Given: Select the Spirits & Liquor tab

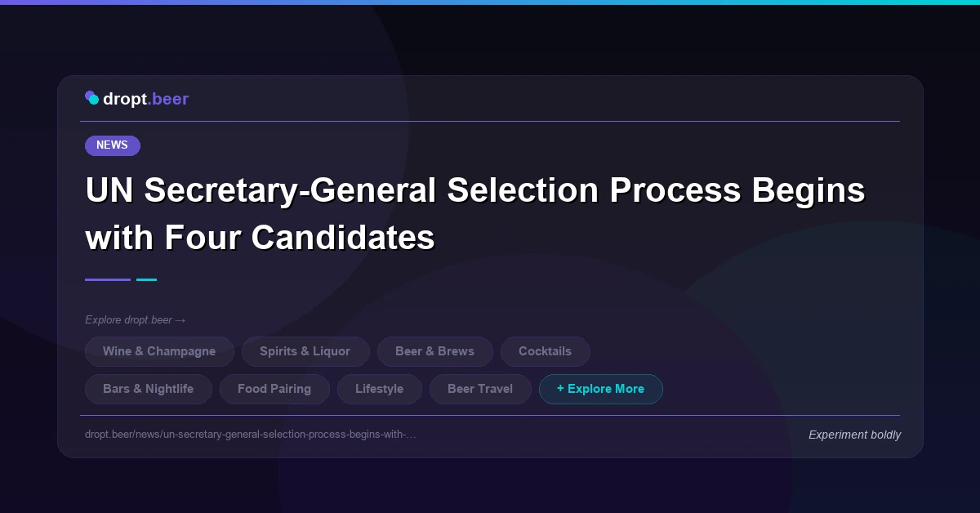Looking at the screenshot, I should point(305,351).
